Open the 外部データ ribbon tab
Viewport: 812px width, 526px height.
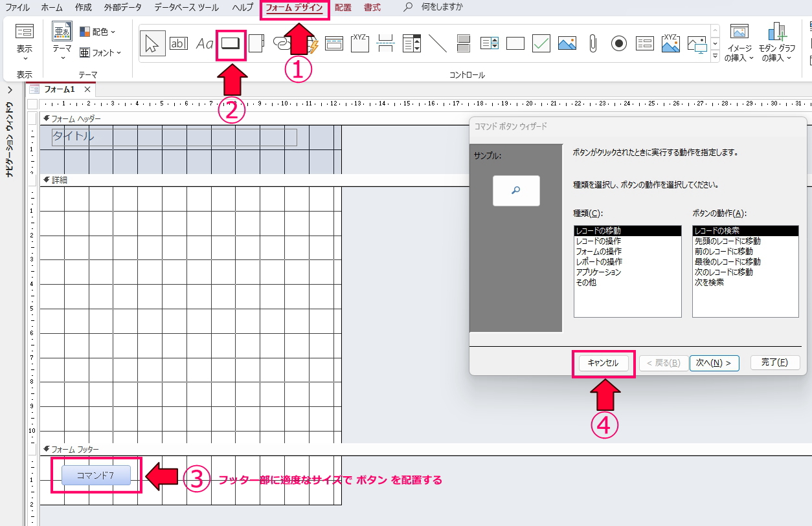point(122,8)
